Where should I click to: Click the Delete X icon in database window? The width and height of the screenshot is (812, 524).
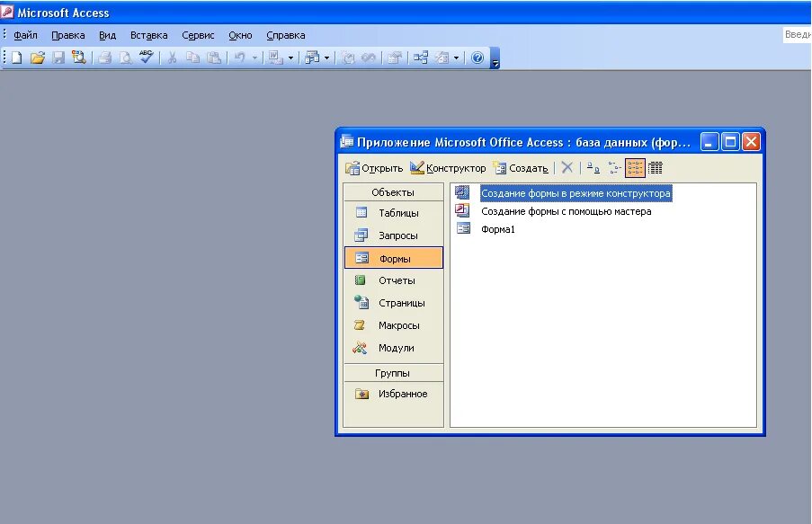click(x=567, y=167)
